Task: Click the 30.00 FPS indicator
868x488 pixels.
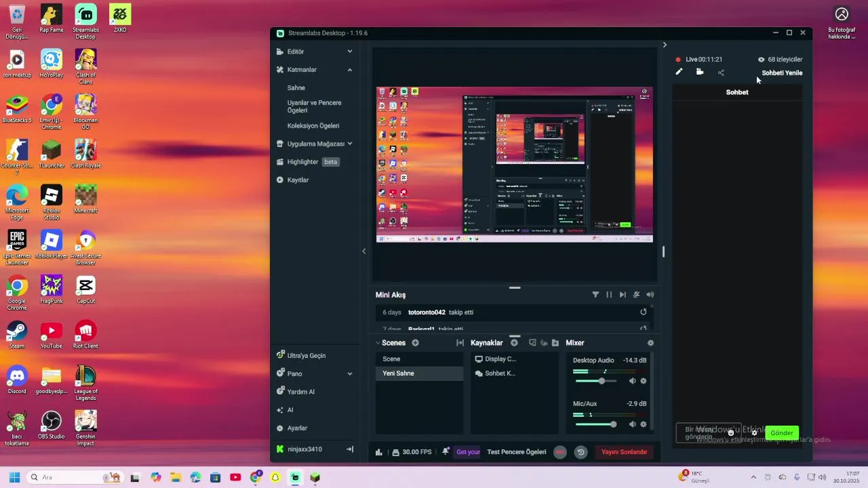Action: (412, 452)
